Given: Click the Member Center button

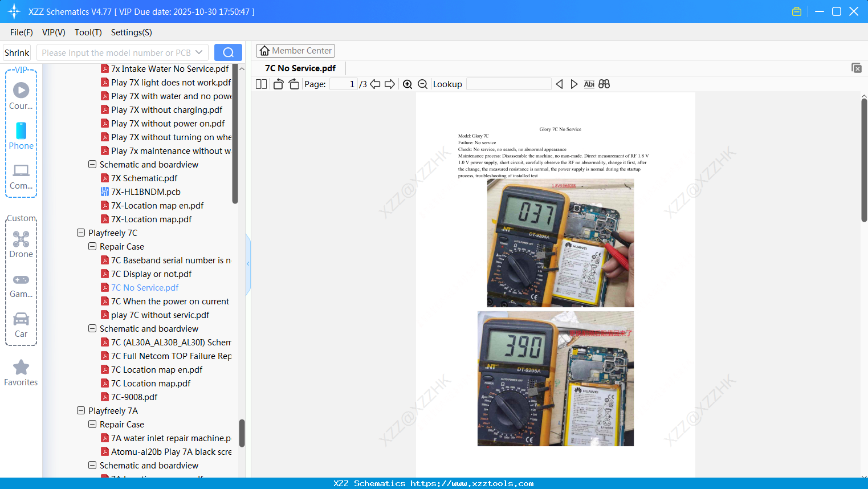Looking at the screenshot, I should [x=295, y=51].
